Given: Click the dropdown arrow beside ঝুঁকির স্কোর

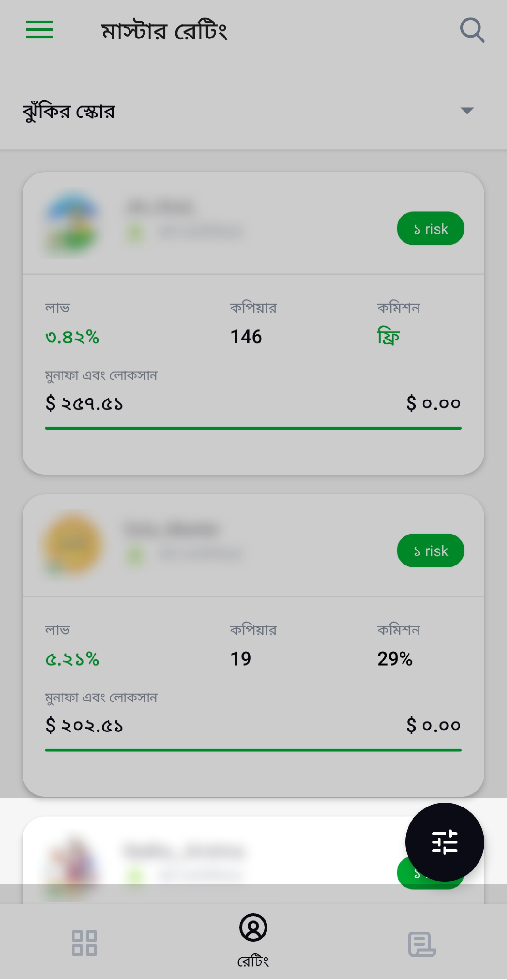Looking at the screenshot, I should coord(467,111).
